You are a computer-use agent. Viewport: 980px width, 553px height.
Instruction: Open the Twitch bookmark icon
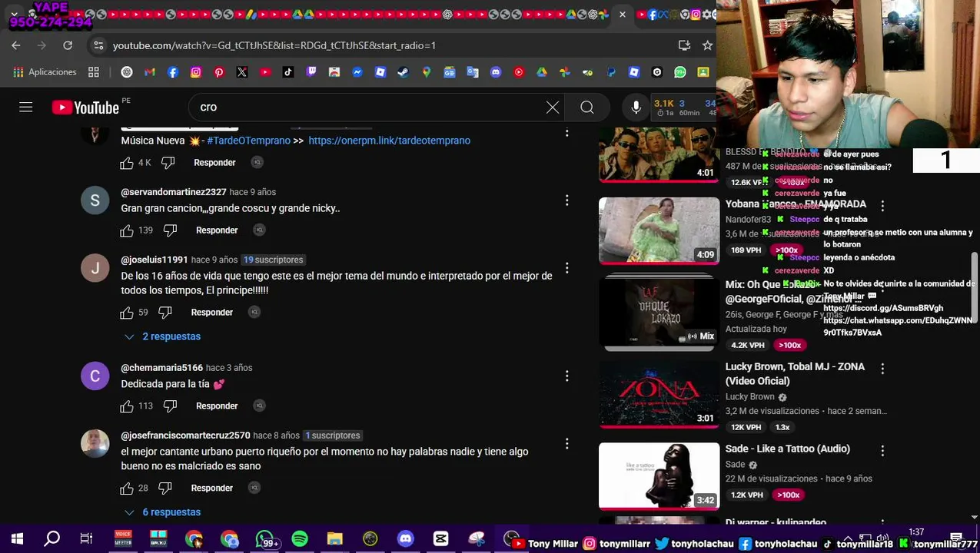tap(311, 72)
